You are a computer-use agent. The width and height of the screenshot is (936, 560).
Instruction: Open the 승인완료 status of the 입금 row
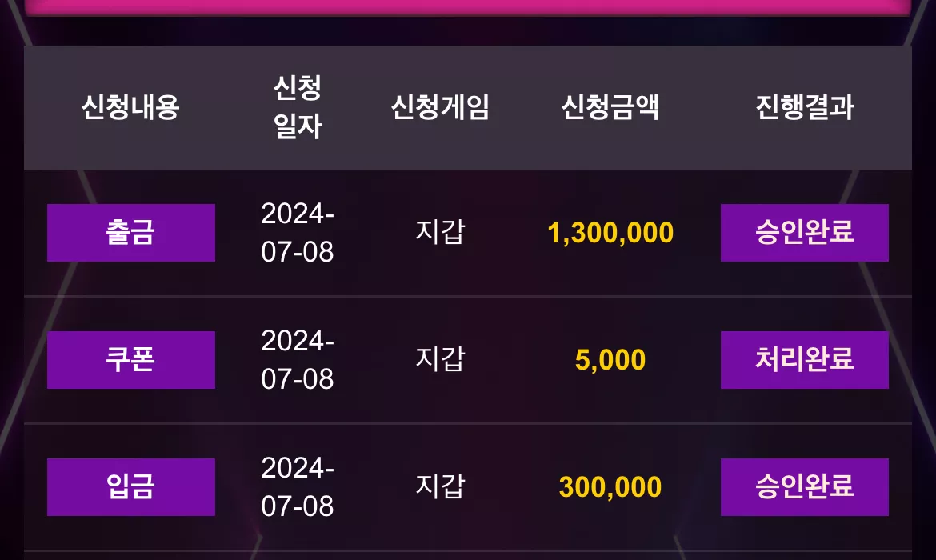point(804,487)
